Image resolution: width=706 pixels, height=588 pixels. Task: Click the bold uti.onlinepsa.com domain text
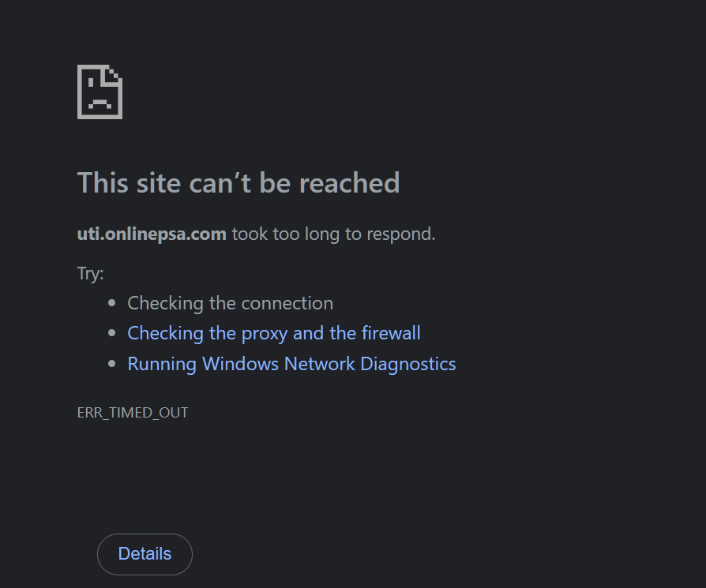tap(152, 234)
